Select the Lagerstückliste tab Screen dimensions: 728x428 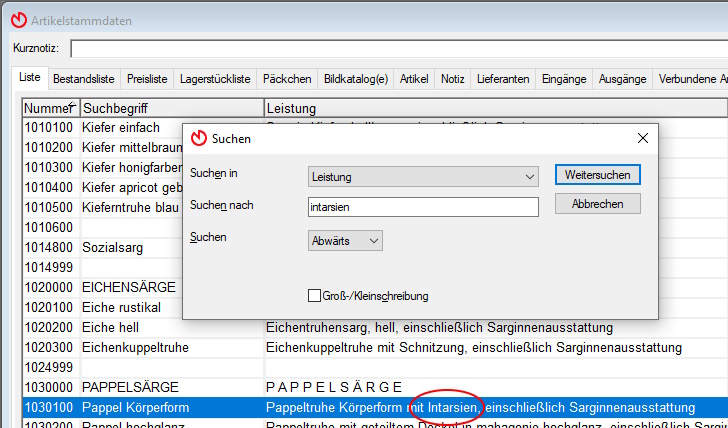(215, 79)
